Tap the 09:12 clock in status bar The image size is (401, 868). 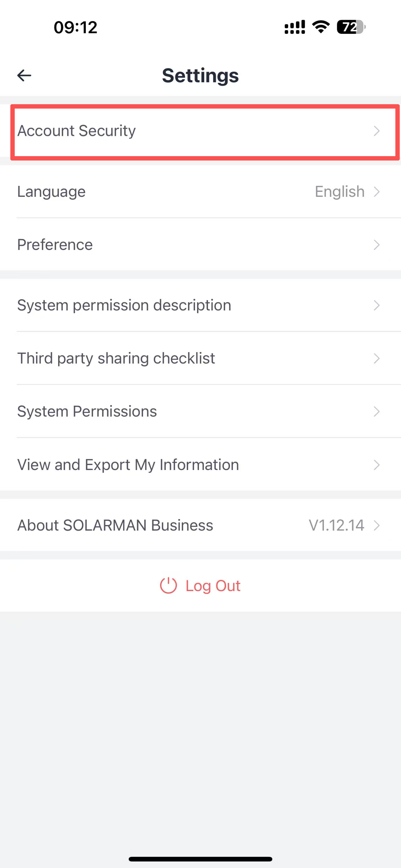[x=76, y=27]
